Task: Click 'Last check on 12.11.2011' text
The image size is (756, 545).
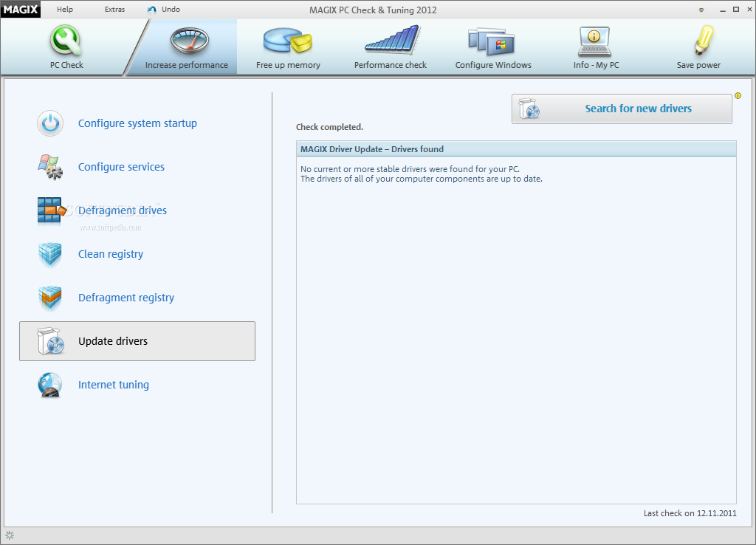Action: [x=690, y=513]
